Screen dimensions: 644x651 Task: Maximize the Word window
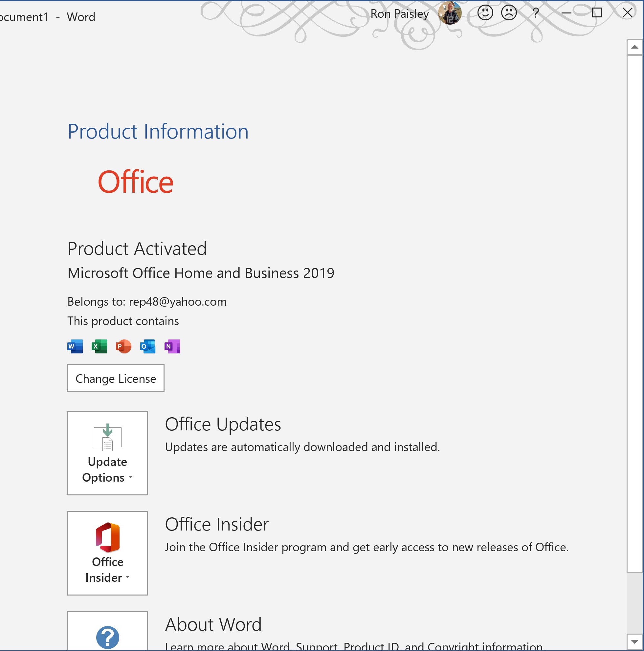pyautogui.click(x=597, y=13)
